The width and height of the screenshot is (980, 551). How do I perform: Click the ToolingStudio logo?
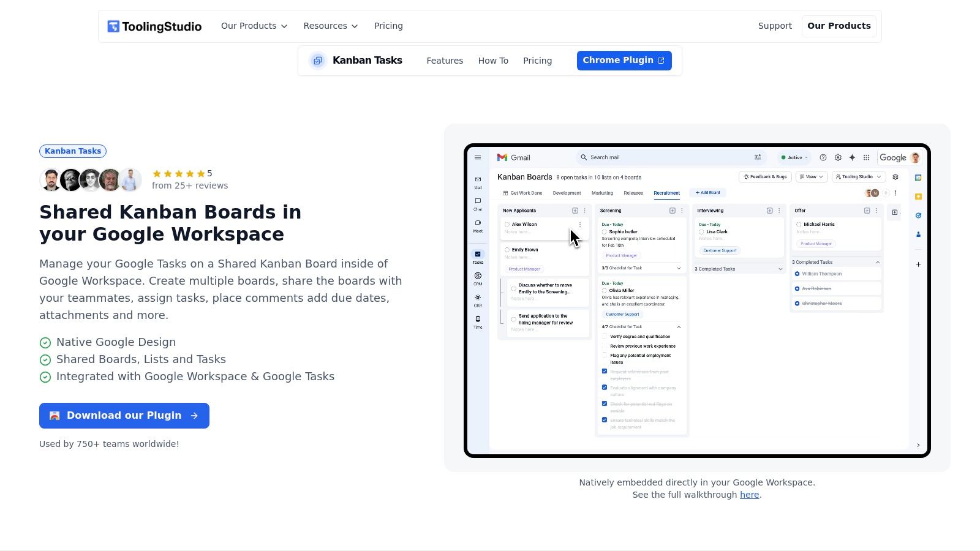(x=154, y=26)
